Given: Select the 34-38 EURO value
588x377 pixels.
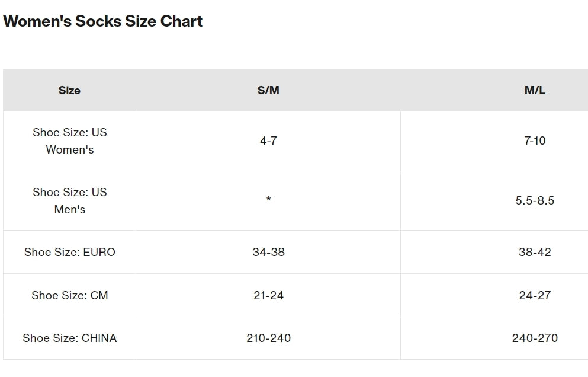Looking at the screenshot, I should (268, 252).
